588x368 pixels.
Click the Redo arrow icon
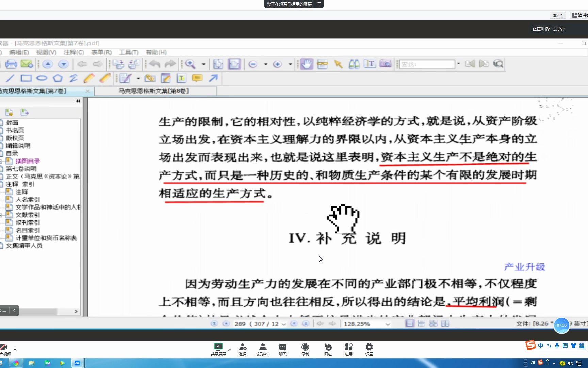click(x=170, y=64)
